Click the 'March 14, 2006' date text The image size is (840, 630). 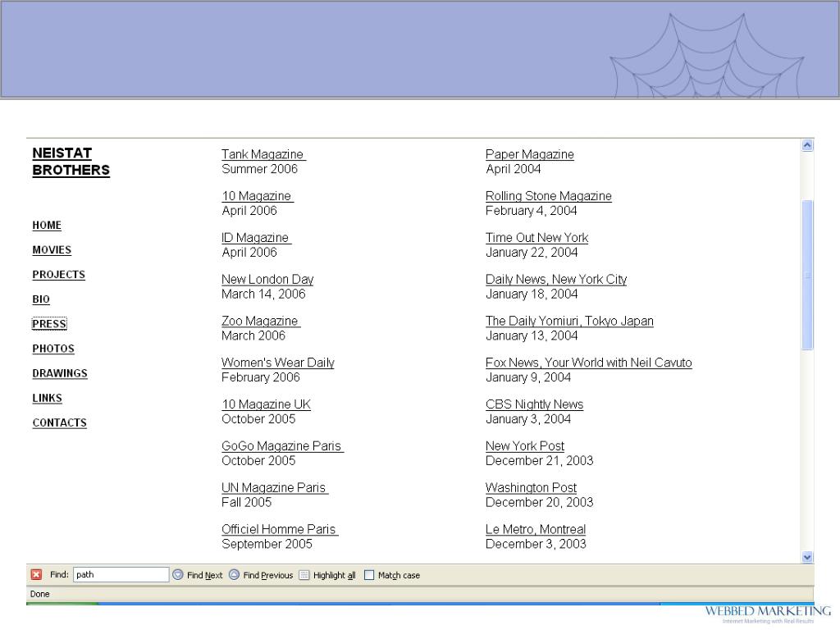pos(263,294)
